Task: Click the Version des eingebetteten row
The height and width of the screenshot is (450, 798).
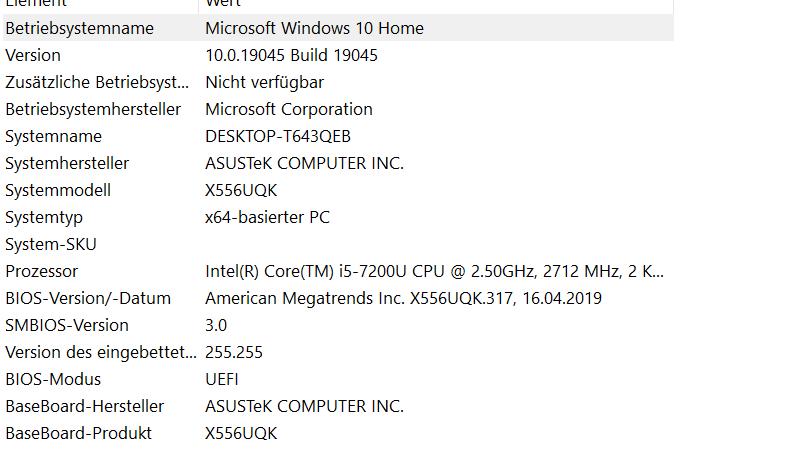Action: [x=100, y=352]
